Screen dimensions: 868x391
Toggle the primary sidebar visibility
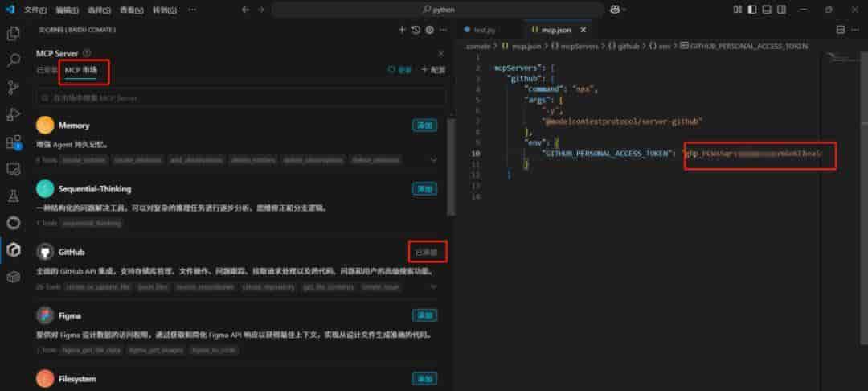(751, 10)
